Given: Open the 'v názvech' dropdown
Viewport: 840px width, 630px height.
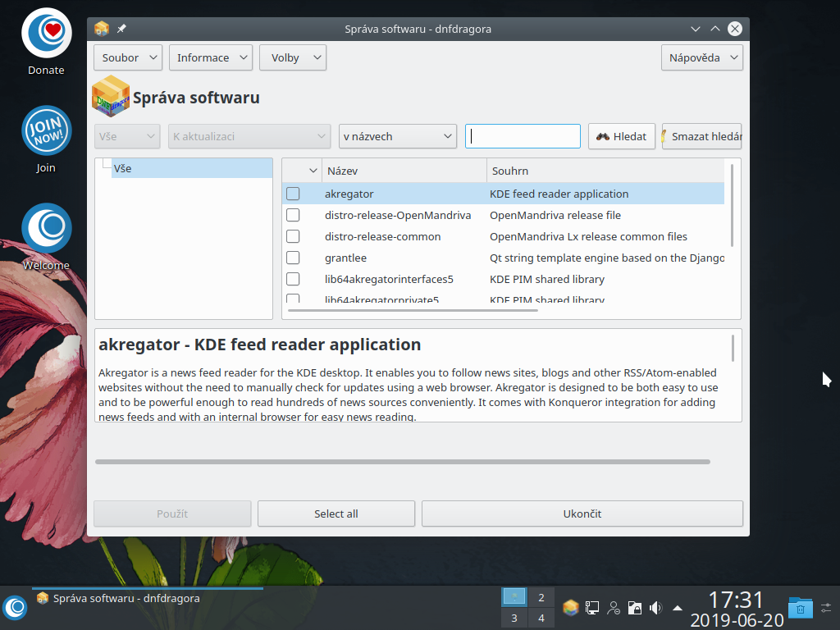Looking at the screenshot, I should coord(397,136).
